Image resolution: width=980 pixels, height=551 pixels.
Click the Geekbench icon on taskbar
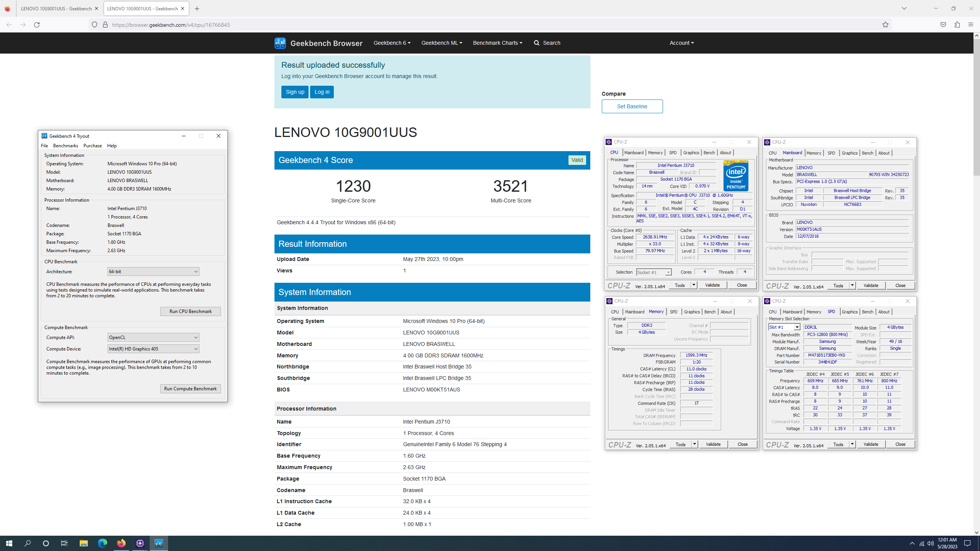coord(159,543)
